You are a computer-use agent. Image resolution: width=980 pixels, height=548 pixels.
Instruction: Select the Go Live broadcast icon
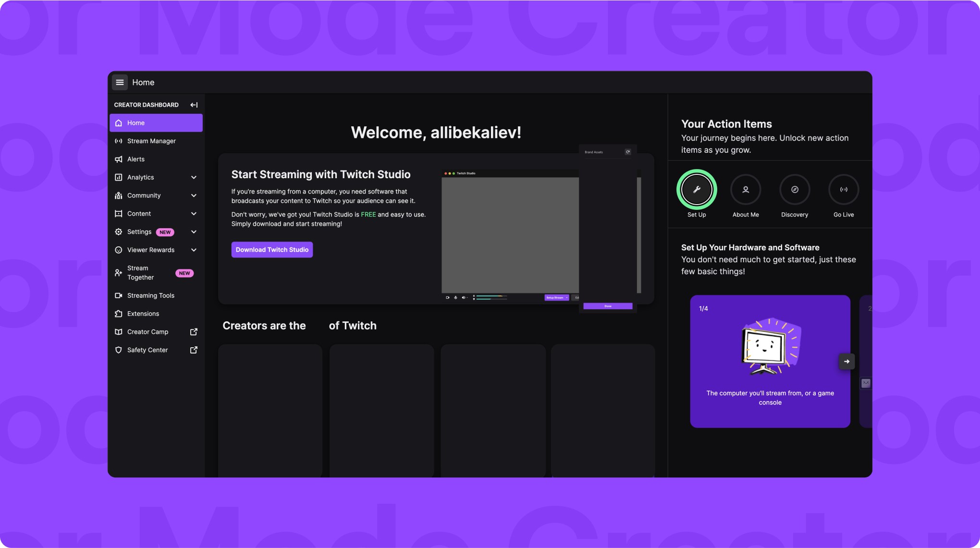pyautogui.click(x=844, y=190)
